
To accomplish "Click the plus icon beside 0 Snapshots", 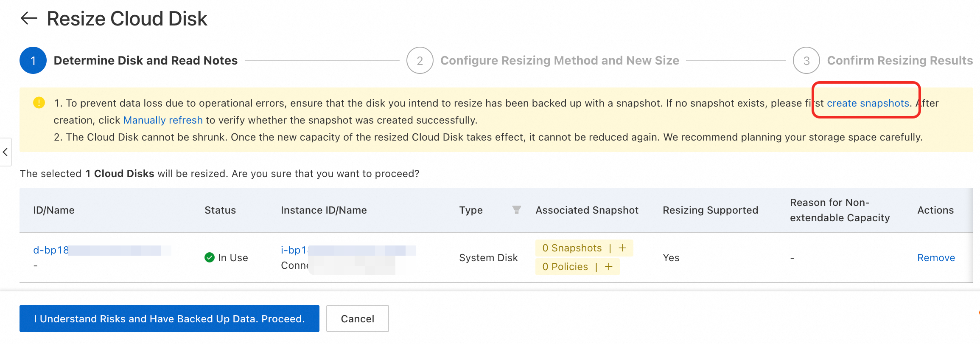I will 622,248.
